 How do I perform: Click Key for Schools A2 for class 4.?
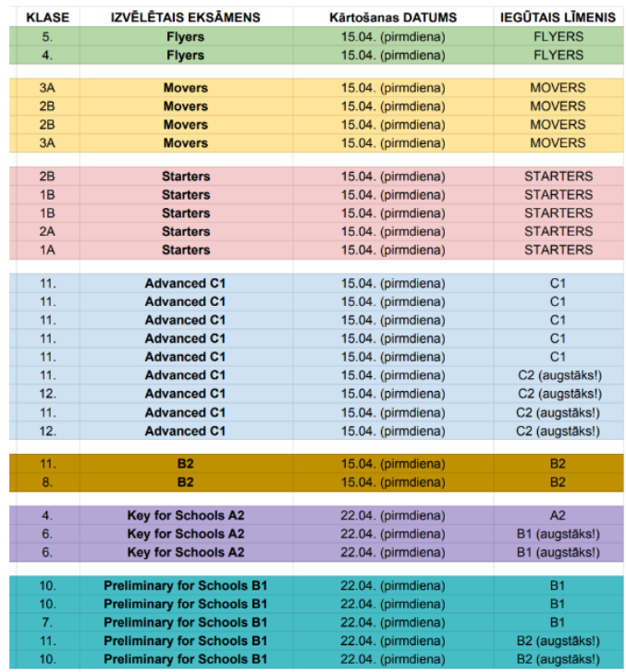click(186, 516)
